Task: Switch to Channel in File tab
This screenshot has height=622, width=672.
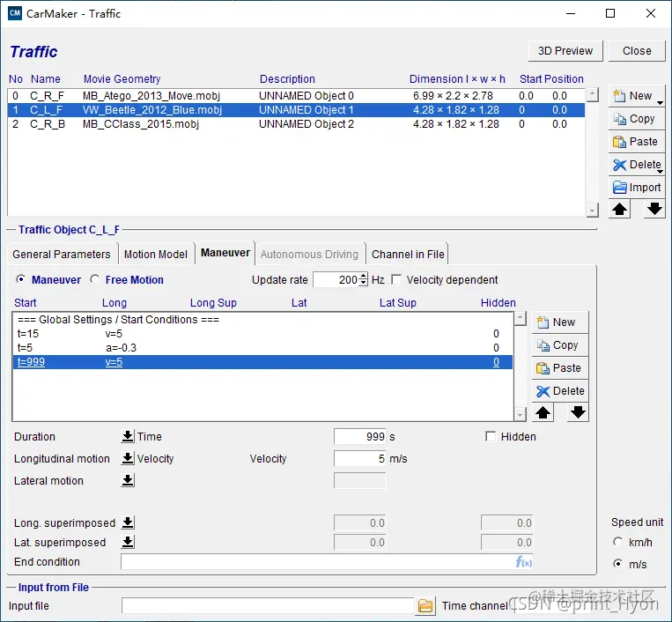Action: pos(408,255)
